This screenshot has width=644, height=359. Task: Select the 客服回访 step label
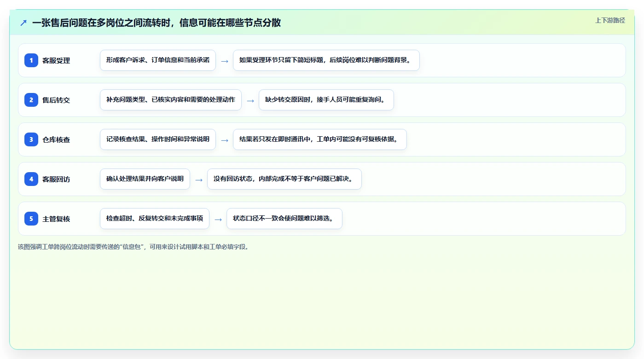56,179
